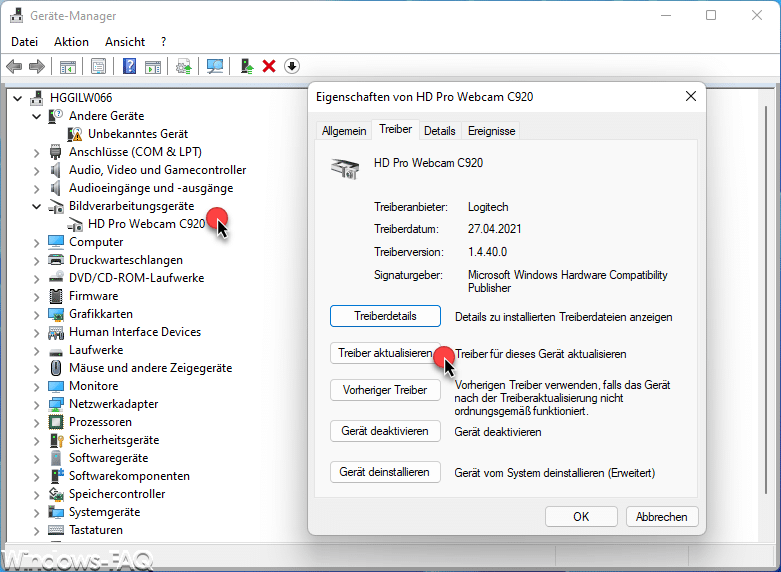Open the Datei menu
The image size is (781, 572).
coord(24,42)
